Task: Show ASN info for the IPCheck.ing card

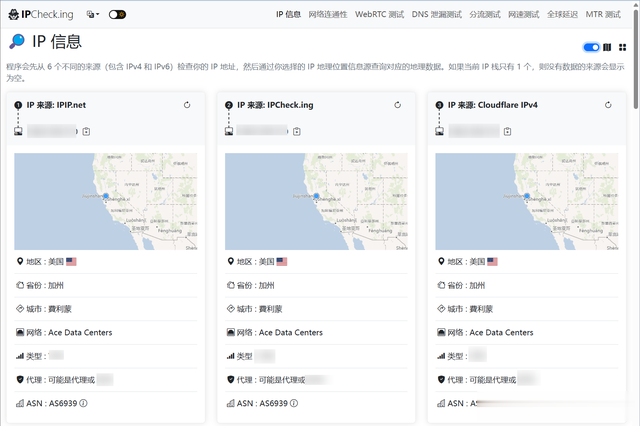Action: (x=294, y=403)
